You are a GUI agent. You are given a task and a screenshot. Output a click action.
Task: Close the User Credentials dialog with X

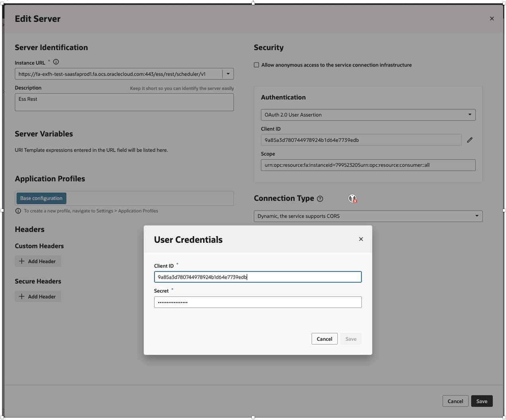[x=361, y=239]
